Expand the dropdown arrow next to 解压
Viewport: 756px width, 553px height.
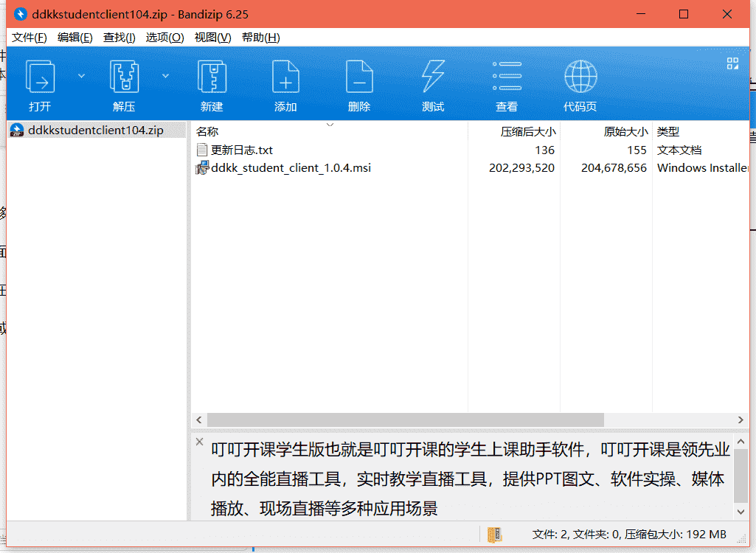[165, 76]
